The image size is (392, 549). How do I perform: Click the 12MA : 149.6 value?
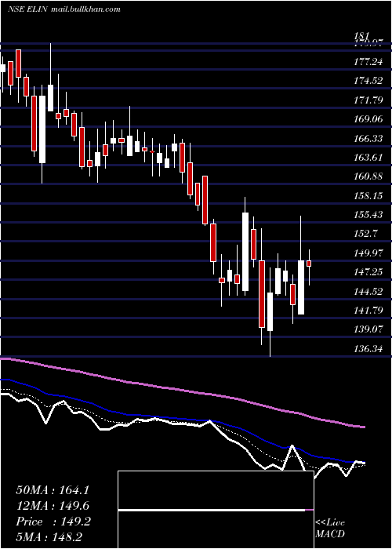pos(53,506)
